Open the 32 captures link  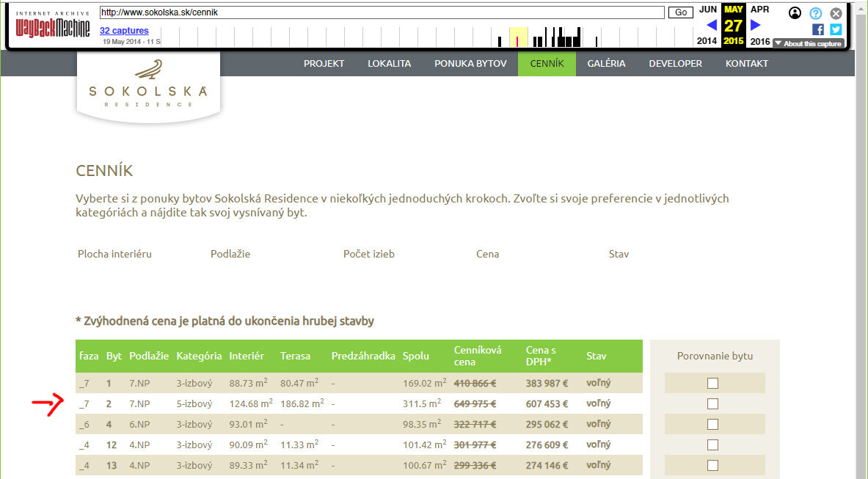coord(124,31)
